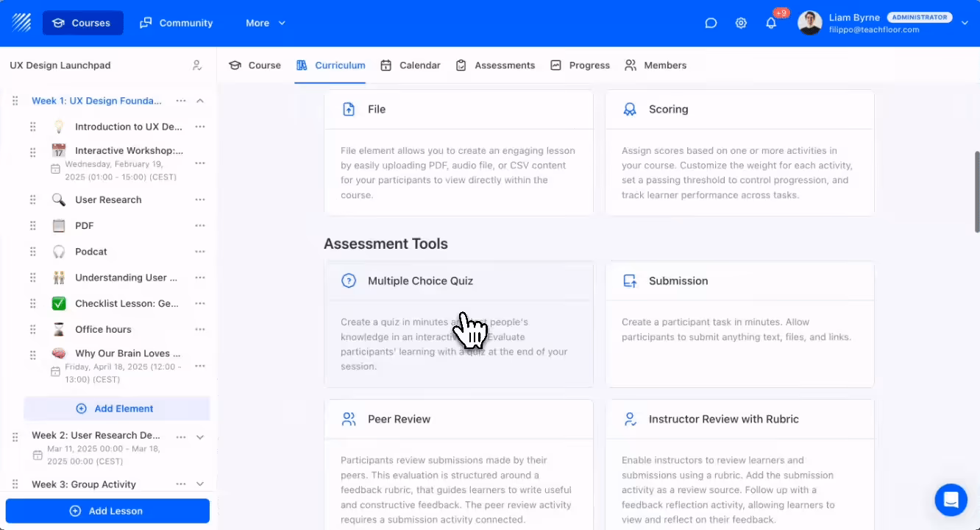Open Interactive Workshop lesson options
This screenshot has height=530, width=980.
[x=200, y=163]
